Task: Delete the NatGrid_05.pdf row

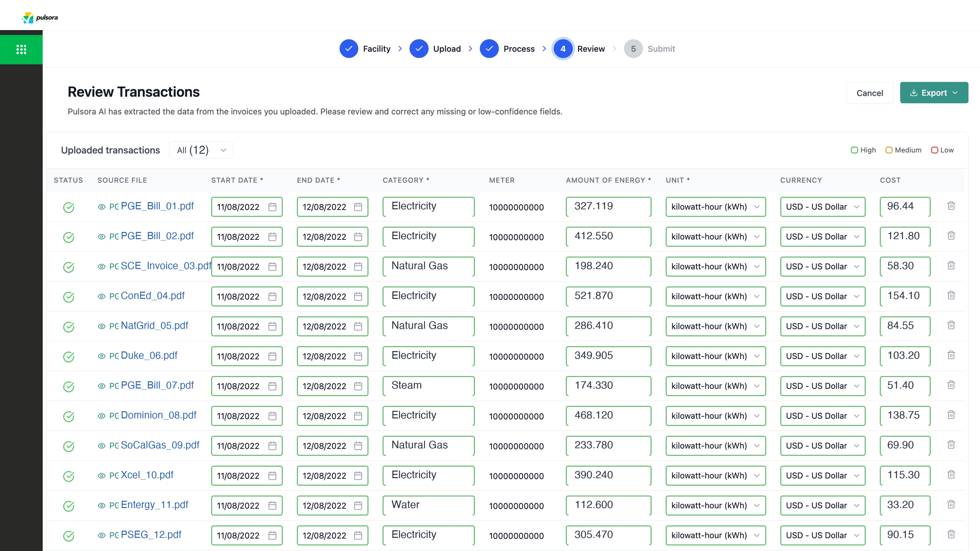Action: click(951, 325)
